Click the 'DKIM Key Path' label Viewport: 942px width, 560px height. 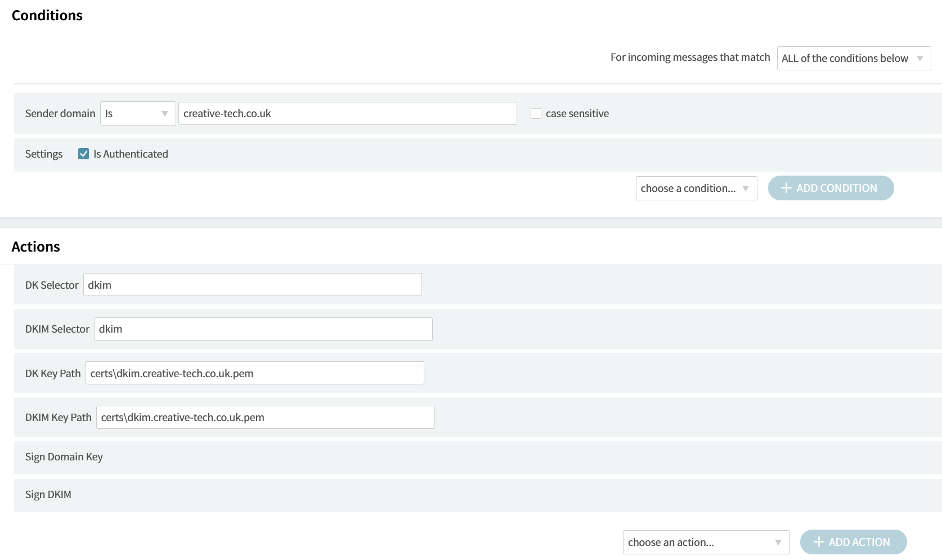pos(59,418)
